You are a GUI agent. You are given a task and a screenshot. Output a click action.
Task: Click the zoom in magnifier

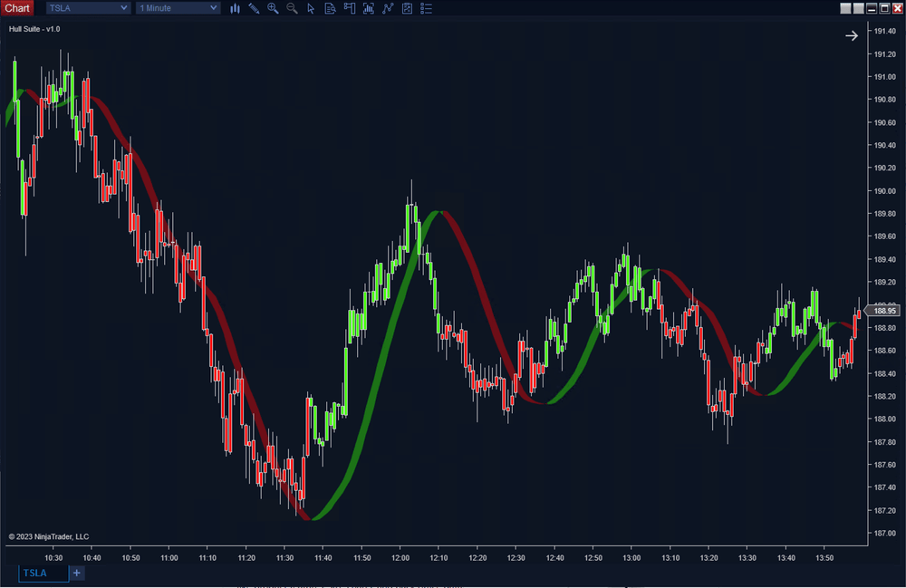[273, 8]
